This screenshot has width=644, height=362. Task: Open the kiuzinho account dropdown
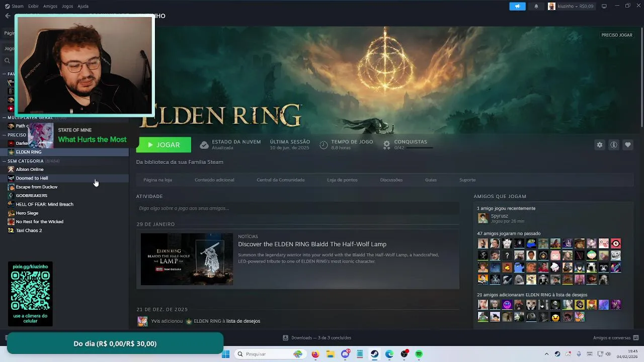pyautogui.click(x=571, y=6)
